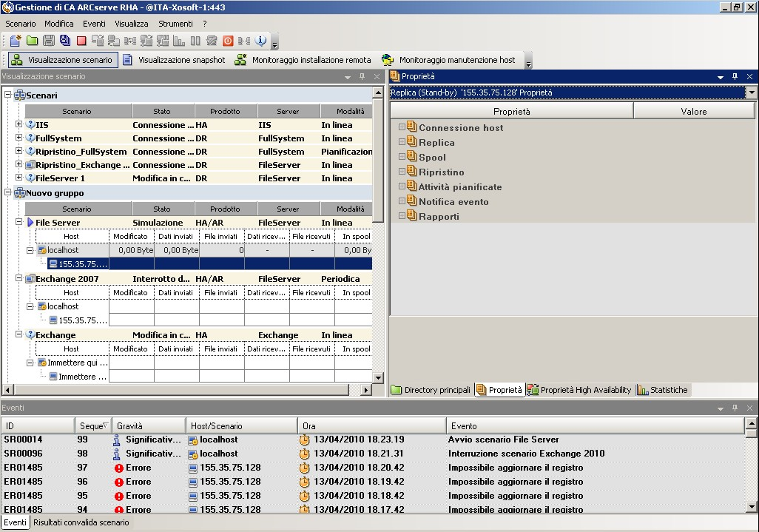Expand the Connessione host property group

pos(402,127)
